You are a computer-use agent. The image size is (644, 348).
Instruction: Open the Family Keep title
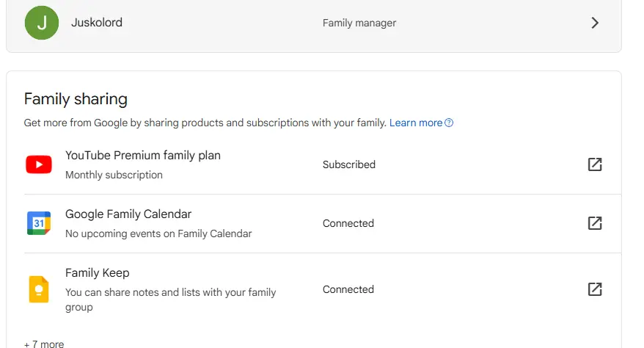98,273
